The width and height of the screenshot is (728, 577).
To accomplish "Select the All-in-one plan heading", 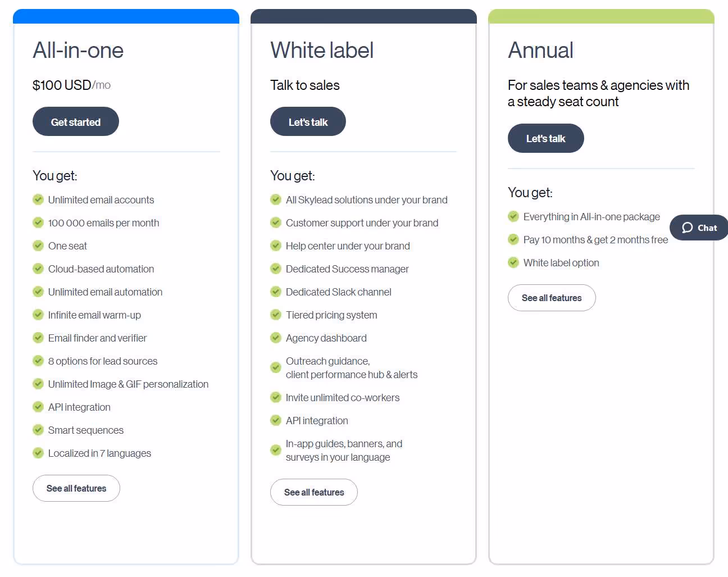I will click(78, 51).
